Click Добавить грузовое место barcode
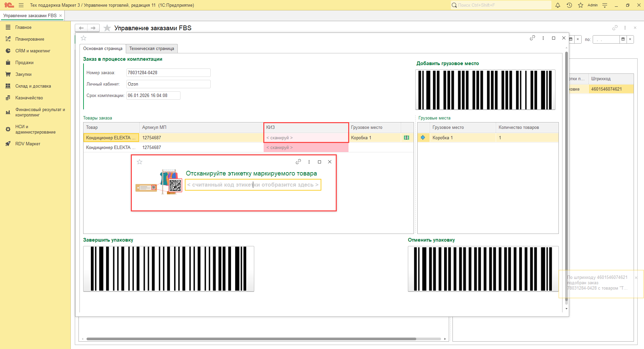 click(x=485, y=90)
